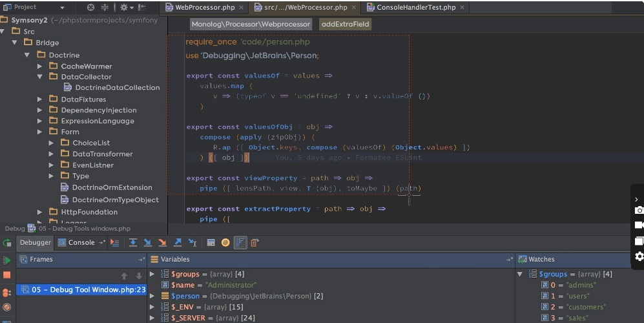
Task: Click the addExtraField breadcrumb
Action: pos(346,24)
